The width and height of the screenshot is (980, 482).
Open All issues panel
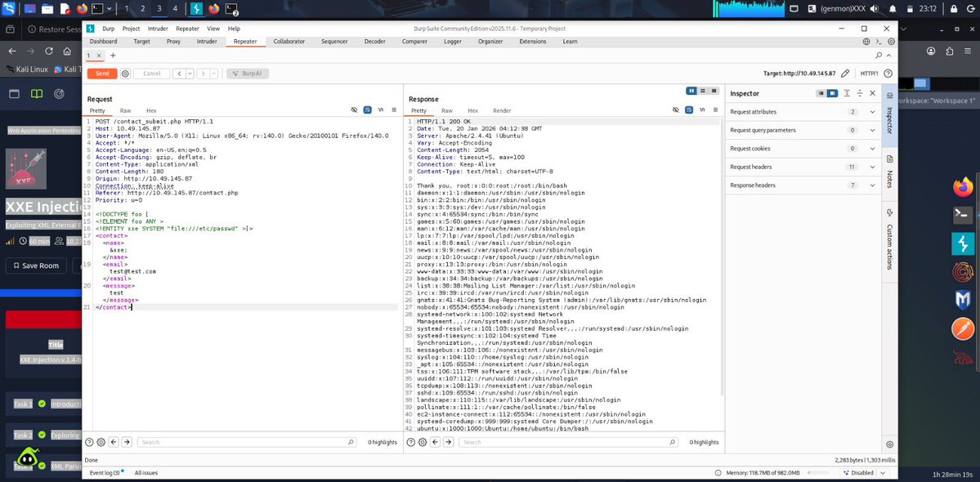[146, 473]
